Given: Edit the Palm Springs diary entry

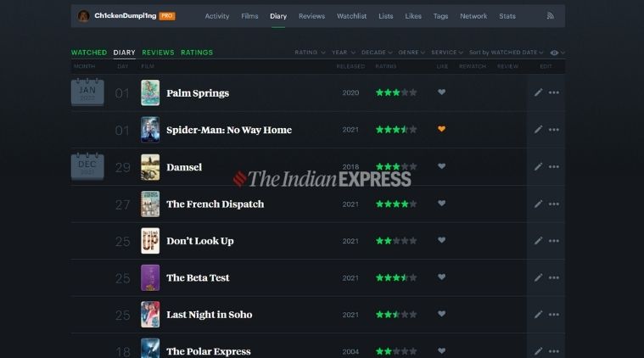Looking at the screenshot, I should tap(538, 92).
